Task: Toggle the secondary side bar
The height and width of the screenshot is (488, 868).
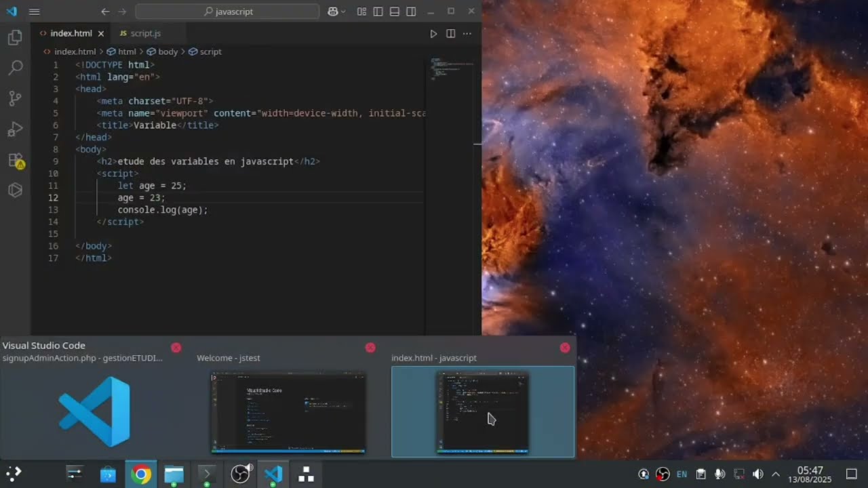Action: coord(411,12)
